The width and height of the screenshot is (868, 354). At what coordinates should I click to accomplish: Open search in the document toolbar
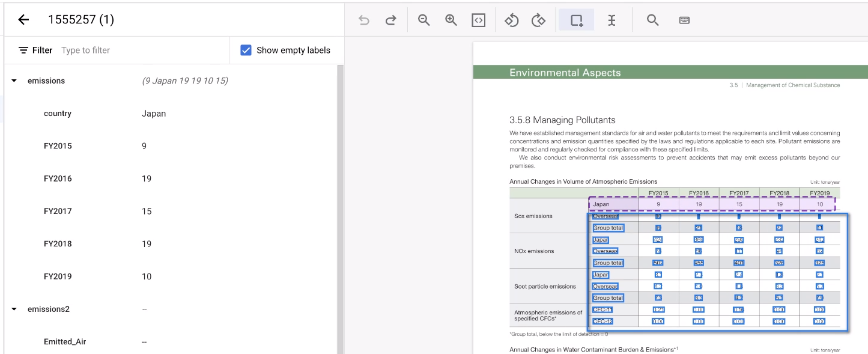(x=653, y=20)
